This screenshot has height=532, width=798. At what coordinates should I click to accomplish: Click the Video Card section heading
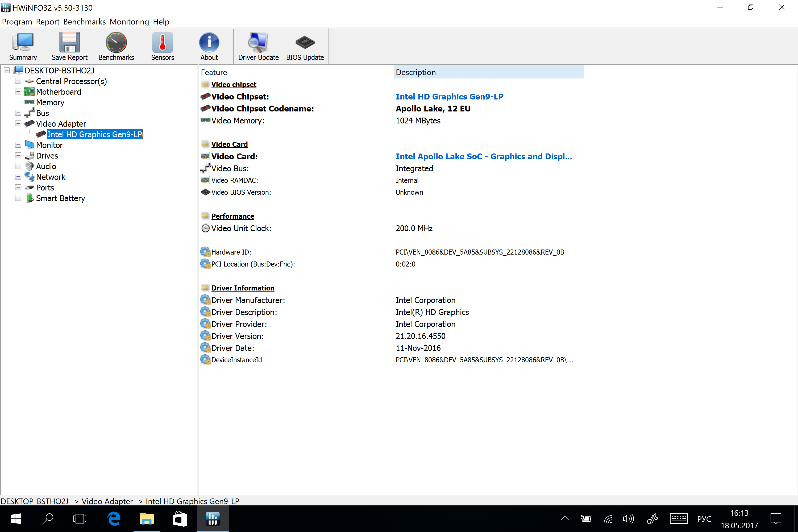[x=229, y=144]
